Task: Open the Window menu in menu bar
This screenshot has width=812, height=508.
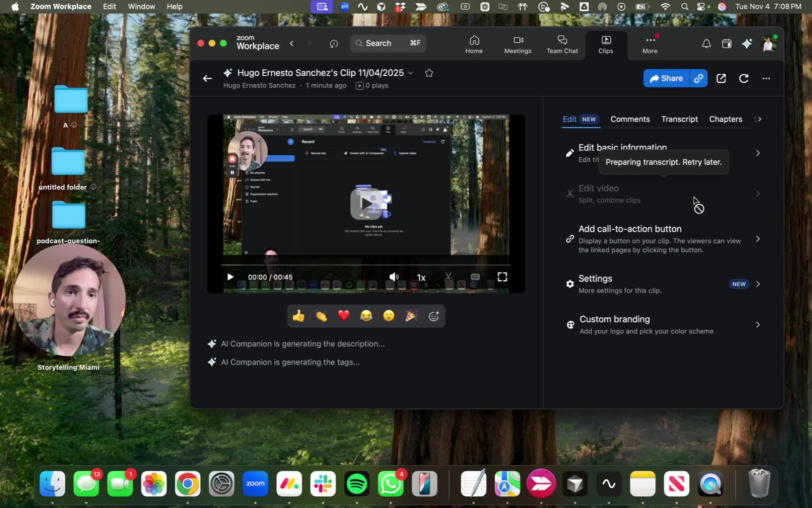Action: (x=141, y=7)
